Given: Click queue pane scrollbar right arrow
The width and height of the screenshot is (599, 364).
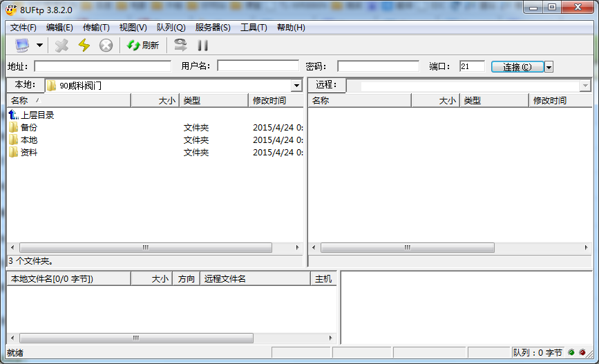Looking at the screenshot, I should point(331,338).
